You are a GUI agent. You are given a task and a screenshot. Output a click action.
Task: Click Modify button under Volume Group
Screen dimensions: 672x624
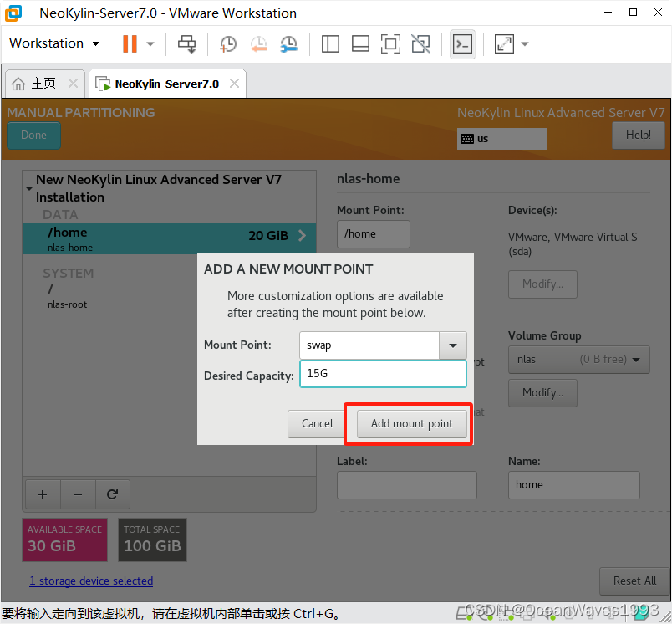(x=542, y=393)
